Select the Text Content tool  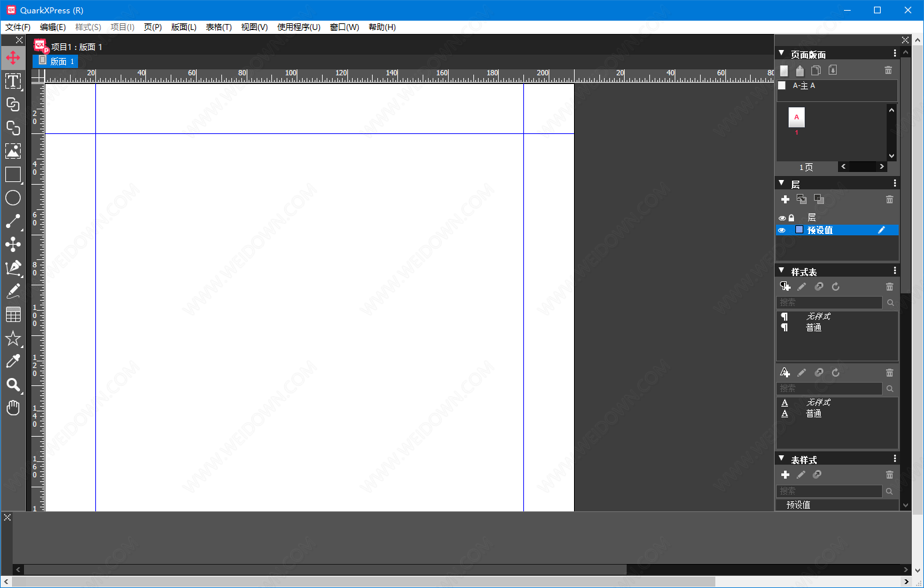pos(13,81)
